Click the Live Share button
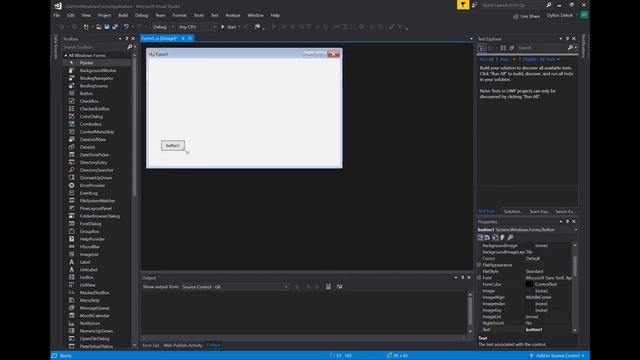 [527, 16]
